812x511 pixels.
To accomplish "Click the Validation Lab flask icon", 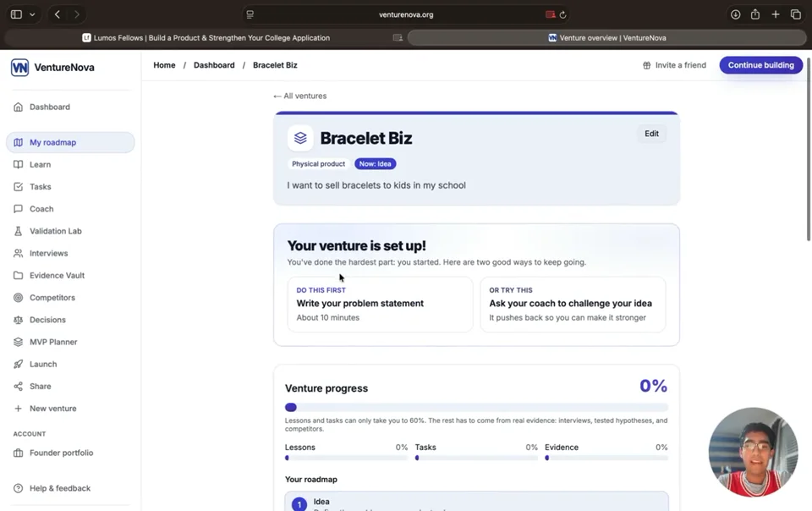I will point(18,232).
